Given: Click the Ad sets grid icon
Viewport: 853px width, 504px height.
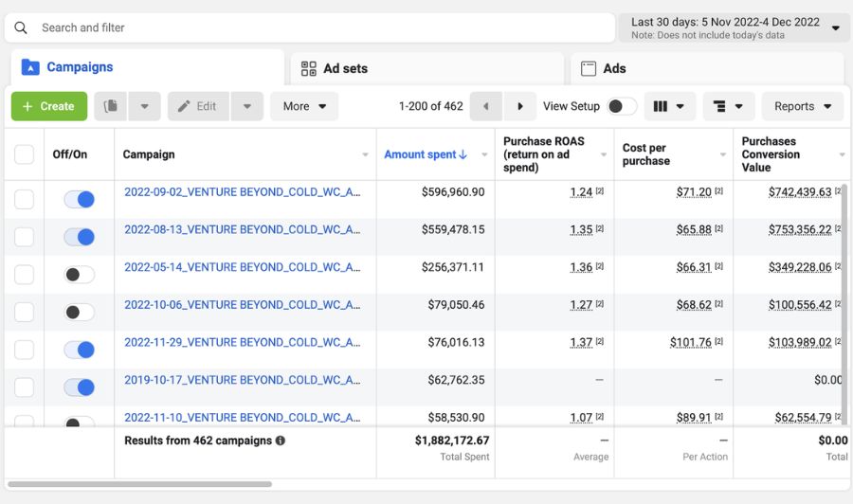Looking at the screenshot, I should [x=308, y=68].
